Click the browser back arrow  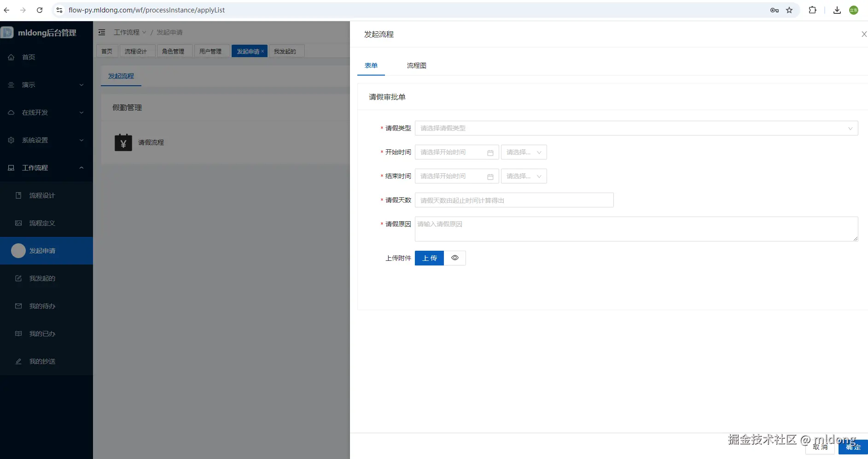6,10
